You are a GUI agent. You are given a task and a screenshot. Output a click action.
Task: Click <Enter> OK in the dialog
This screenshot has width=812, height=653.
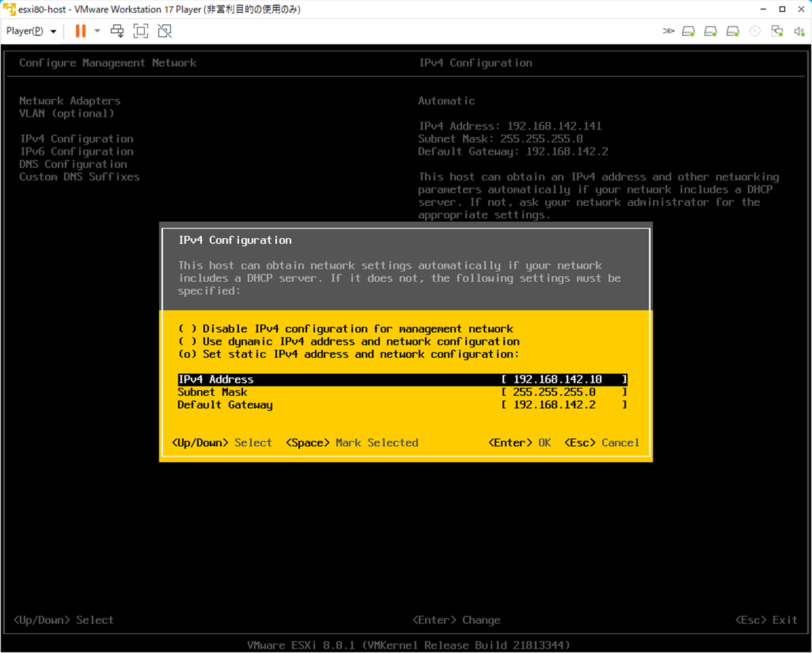coord(520,443)
